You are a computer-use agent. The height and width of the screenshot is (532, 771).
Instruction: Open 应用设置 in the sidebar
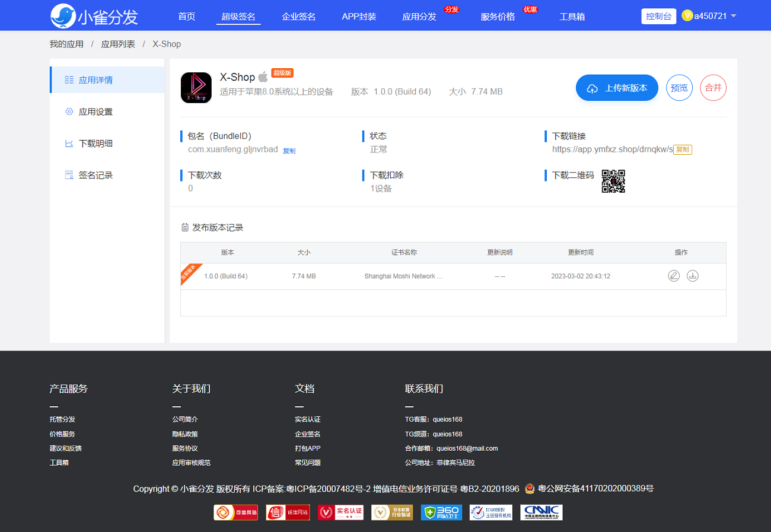(x=95, y=112)
